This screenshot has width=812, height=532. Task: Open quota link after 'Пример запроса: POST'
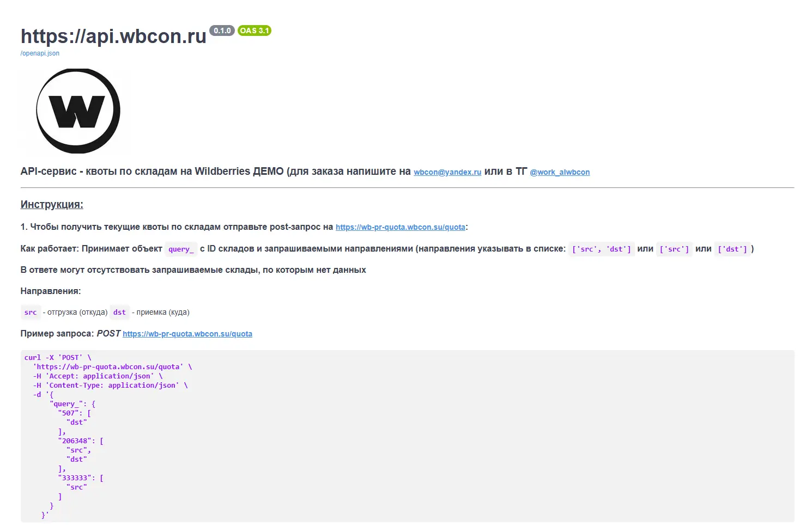[x=187, y=334]
